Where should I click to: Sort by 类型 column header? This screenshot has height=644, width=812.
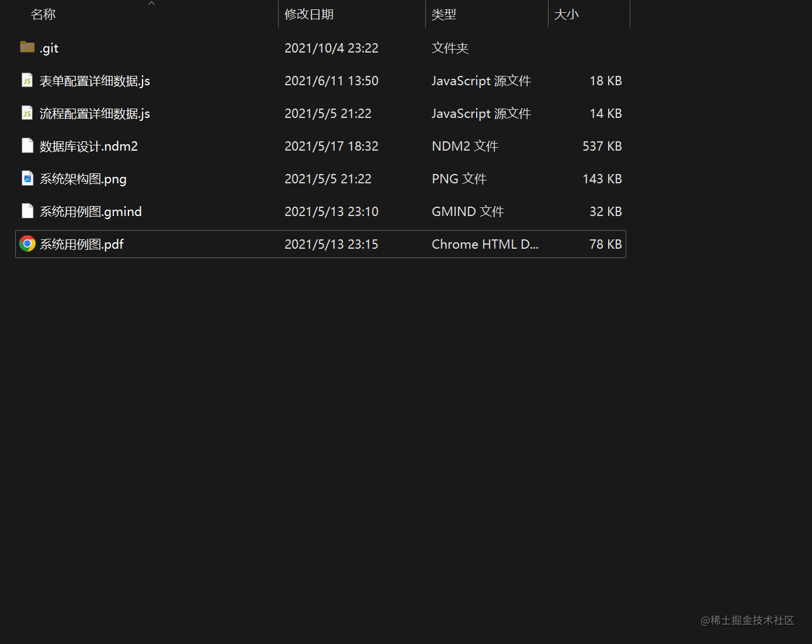coord(444,14)
